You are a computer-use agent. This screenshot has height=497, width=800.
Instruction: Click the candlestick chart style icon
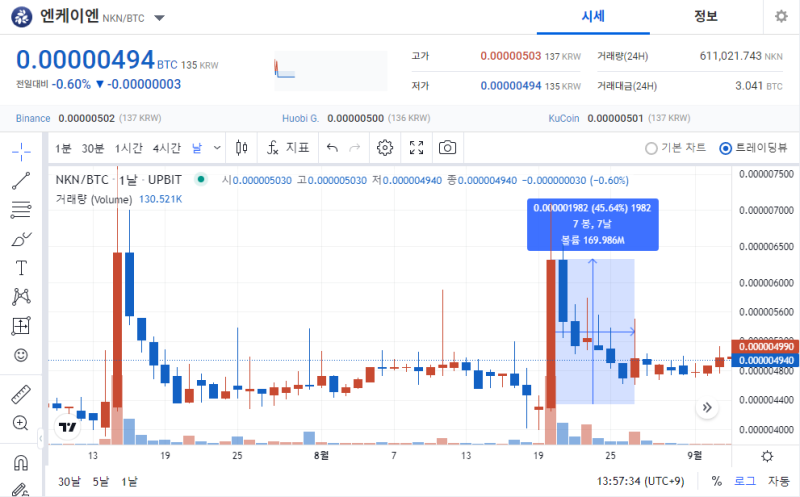tap(242, 148)
